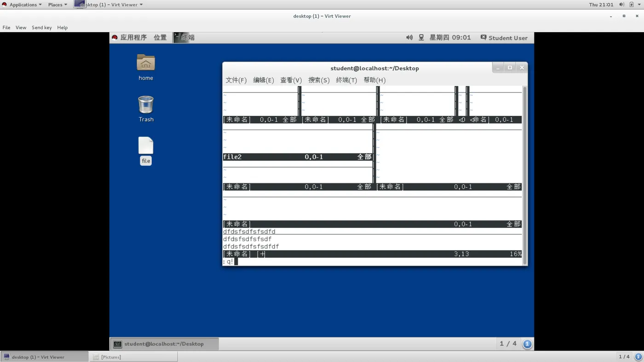The image size is (644, 362).
Task: Click the host taskbar Virt Viewer button
Action: click(x=44, y=356)
